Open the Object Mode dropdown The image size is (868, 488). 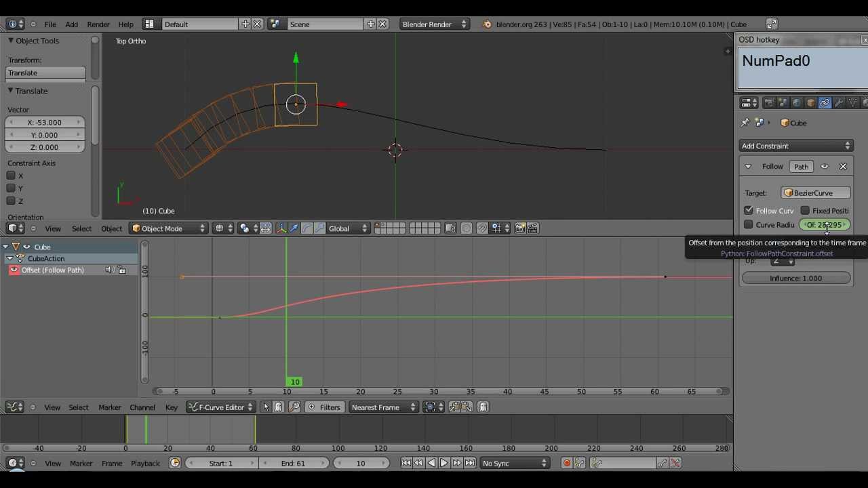click(x=169, y=228)
